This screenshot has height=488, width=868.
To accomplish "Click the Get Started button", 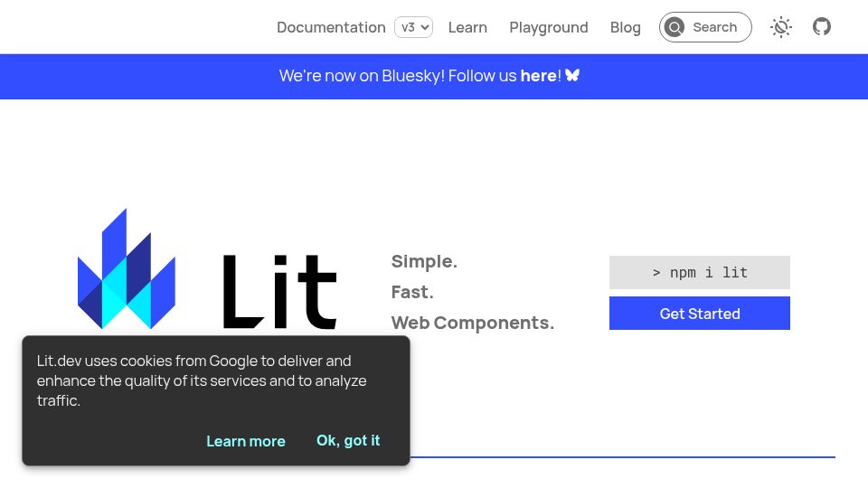I will 700,314.
